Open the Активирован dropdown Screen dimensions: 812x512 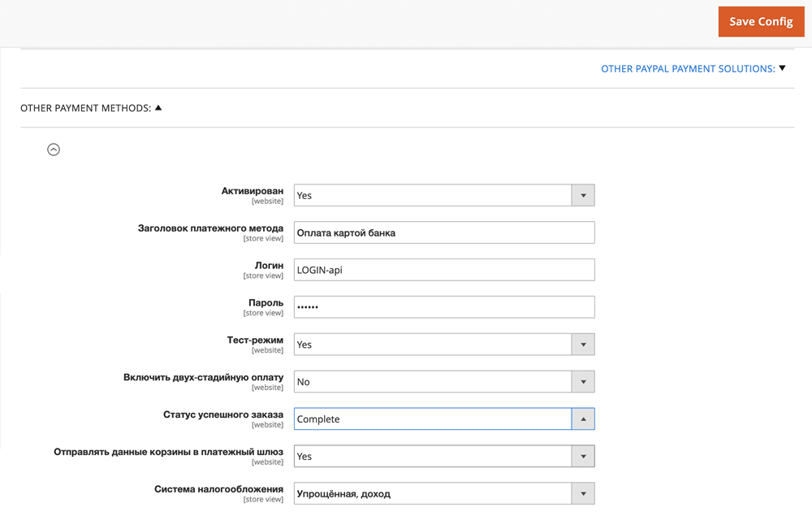(443, 195)
